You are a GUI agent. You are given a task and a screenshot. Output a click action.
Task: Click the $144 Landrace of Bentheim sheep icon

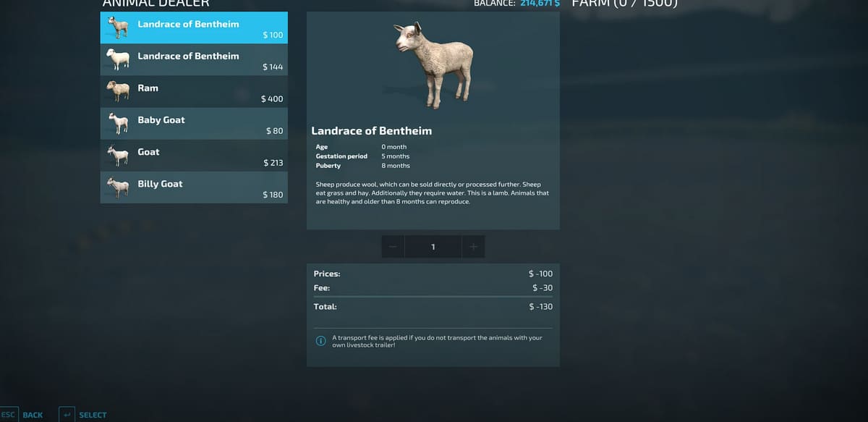118,59
